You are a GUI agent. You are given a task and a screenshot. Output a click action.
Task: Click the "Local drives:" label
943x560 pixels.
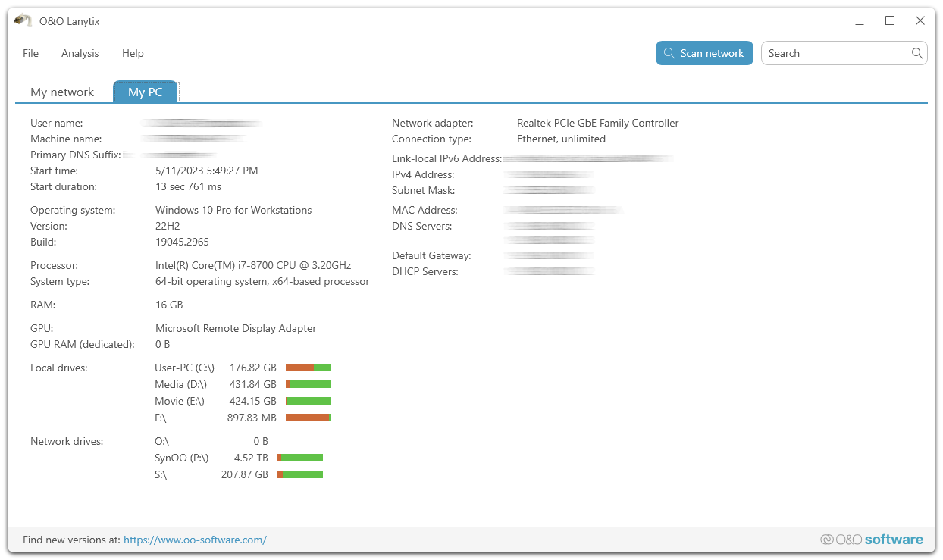pos(59,368)
